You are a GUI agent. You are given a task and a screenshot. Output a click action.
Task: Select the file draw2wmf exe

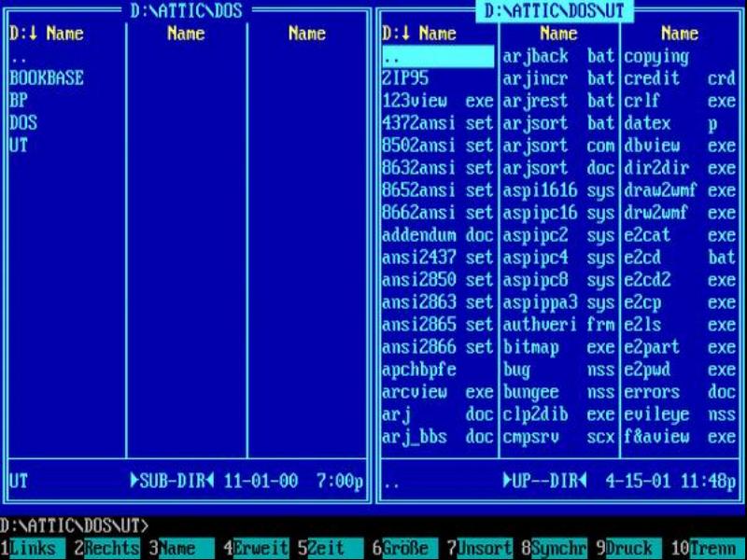[680, 190]
